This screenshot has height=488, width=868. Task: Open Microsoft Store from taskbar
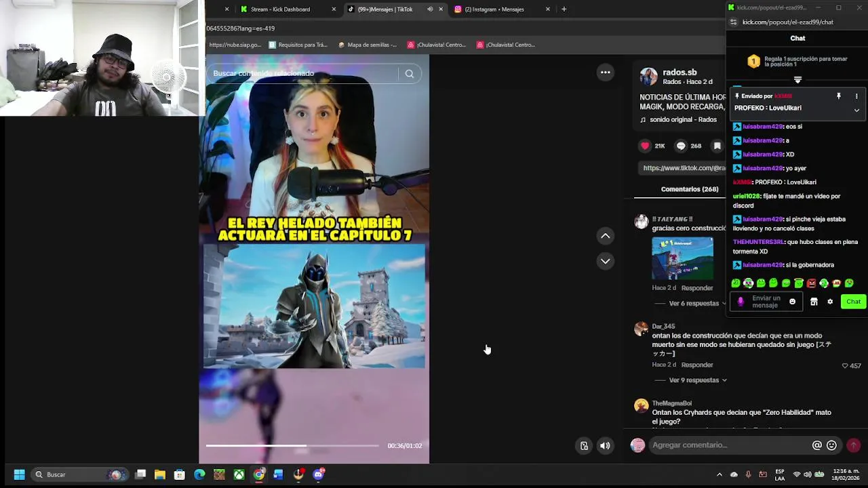[x=180, y=474]
